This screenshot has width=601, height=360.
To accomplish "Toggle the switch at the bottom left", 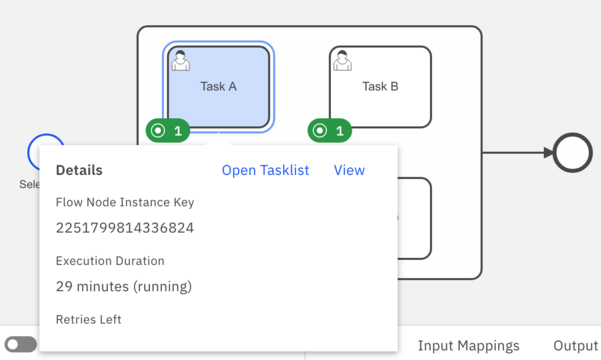I will (x=21, y=344).
